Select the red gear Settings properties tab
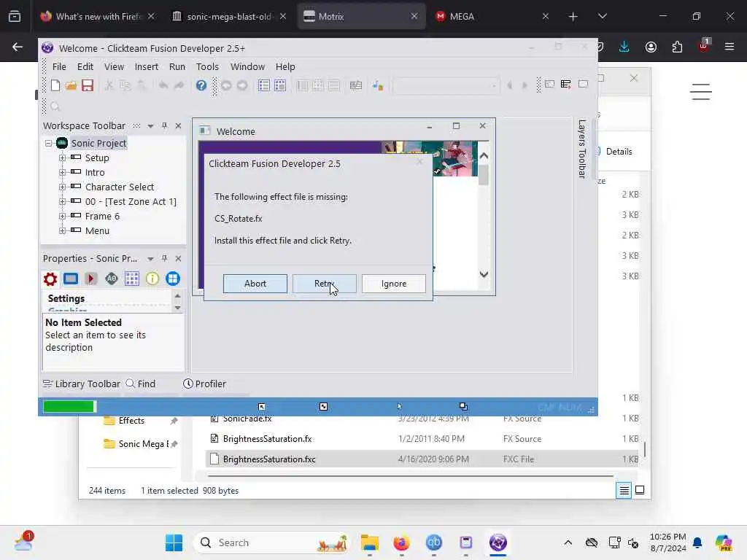This screenshot has width=747, height=560. tap(50, 279)
